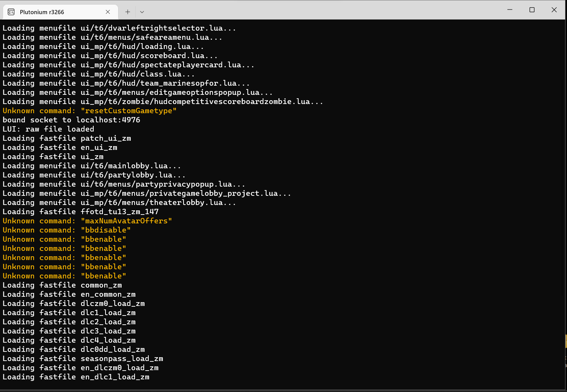Image resolution: width=567 pixels, height=392 pixels.
Task: Select the Plutonium r3266 tab
Action: 60,12
